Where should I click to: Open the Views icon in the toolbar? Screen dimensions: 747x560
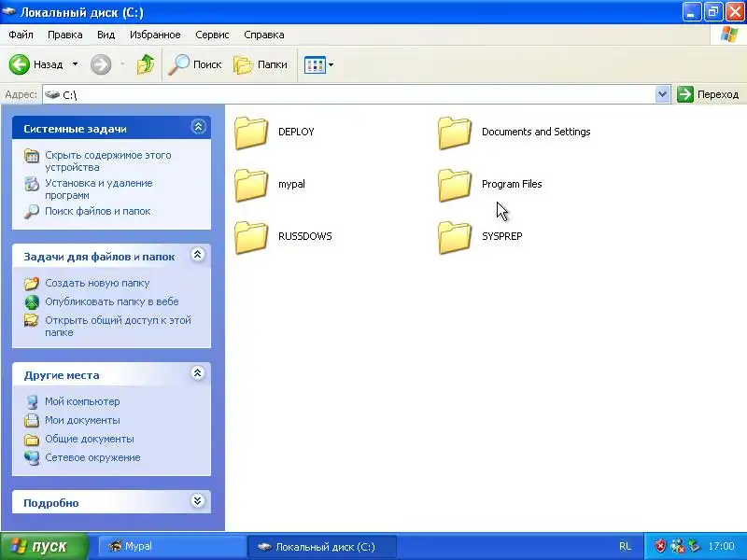[315, 64]
